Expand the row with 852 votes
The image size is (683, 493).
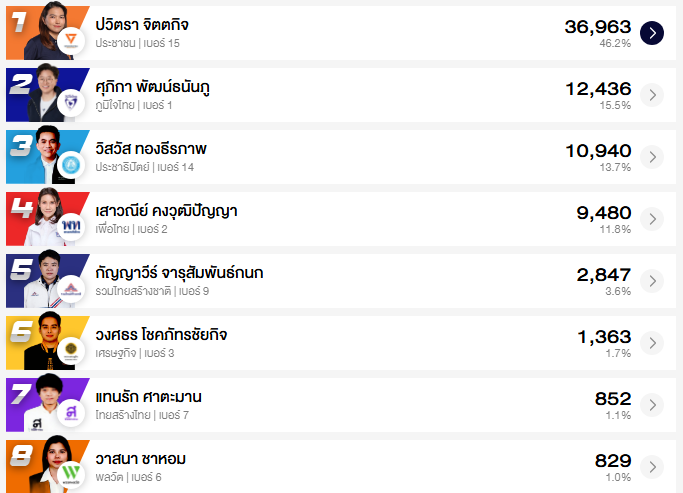tap(652, 405)
